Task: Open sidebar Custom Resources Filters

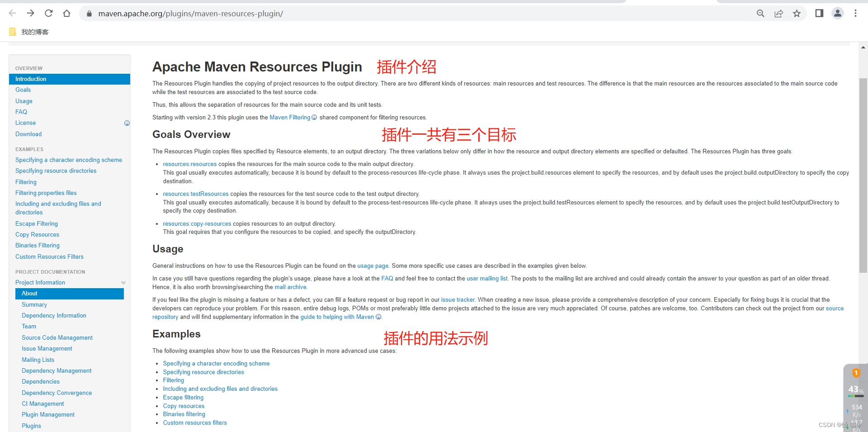Action: [x=49, y=257]
